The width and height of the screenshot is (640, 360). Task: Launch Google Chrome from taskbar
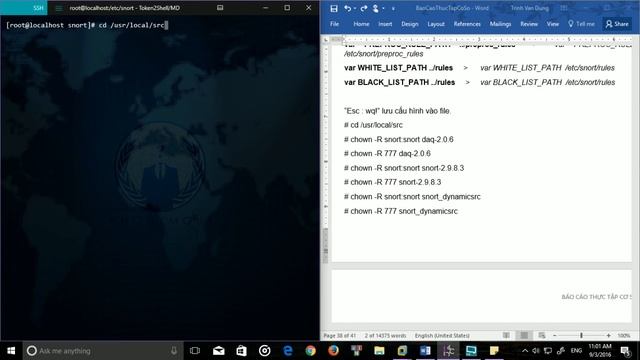pyautogui.click(x=311, y=351)
